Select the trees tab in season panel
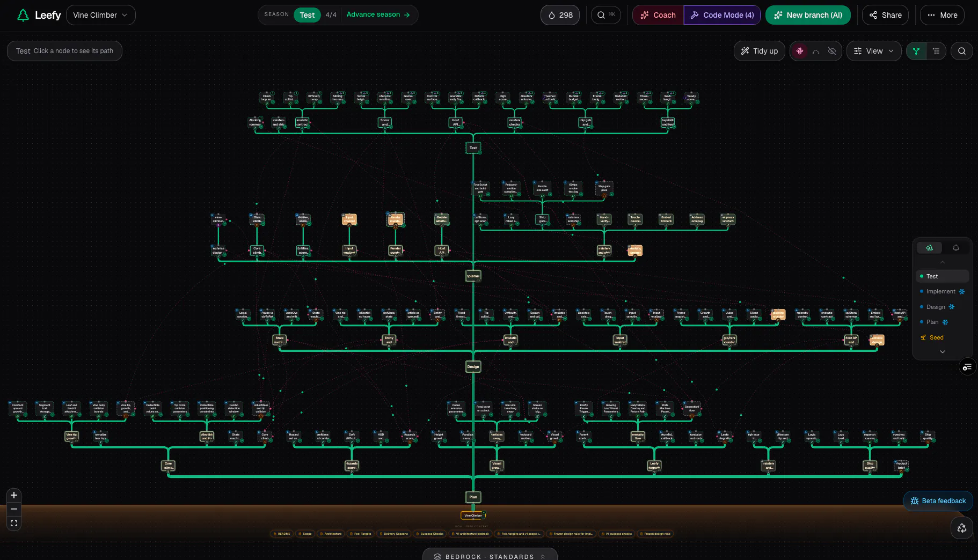The width and height of the screenshot is (978, 560). 929,247
